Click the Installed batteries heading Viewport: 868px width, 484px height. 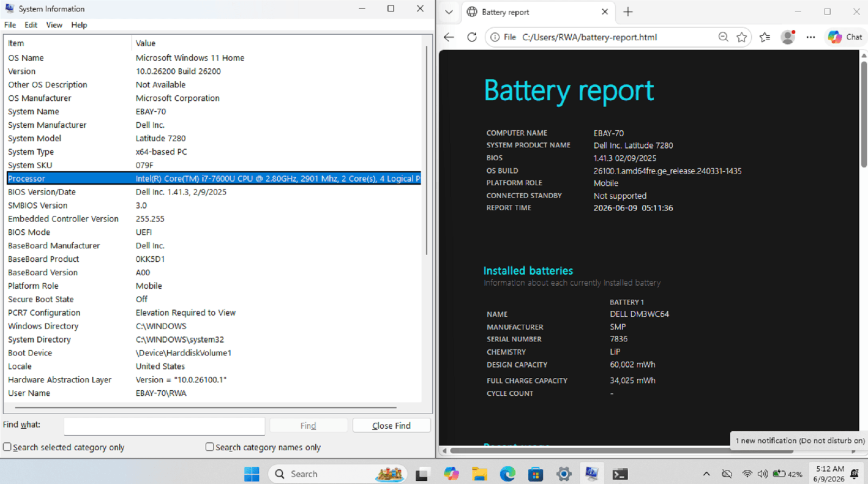click(528, 270)
